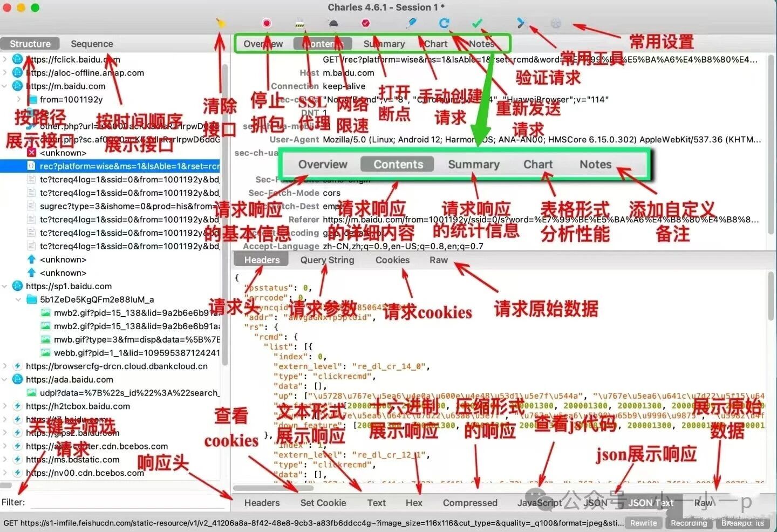777x532 pixels.
Task: Click the Accept-Language header value zh-CN,zh;q=0.9
Action: pyautogui.click(x=403, y=246)
